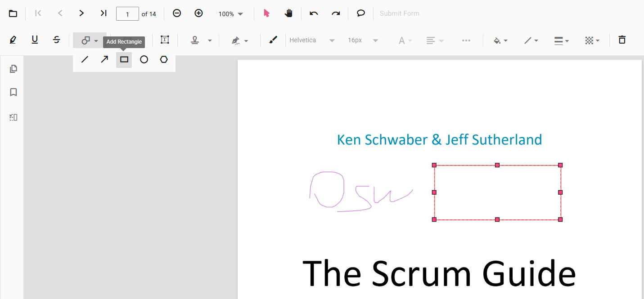Click the Add Rectangle shape button
Image resolution: width=644 pixels, height=299 pixels.
tap(124, 59)
